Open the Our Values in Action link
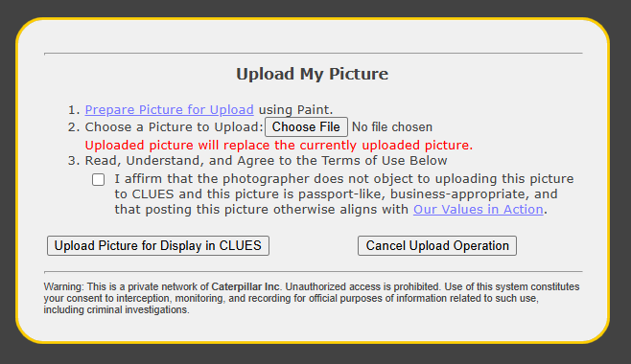Viewport: 631px width, 364px height. coord(479,210)
